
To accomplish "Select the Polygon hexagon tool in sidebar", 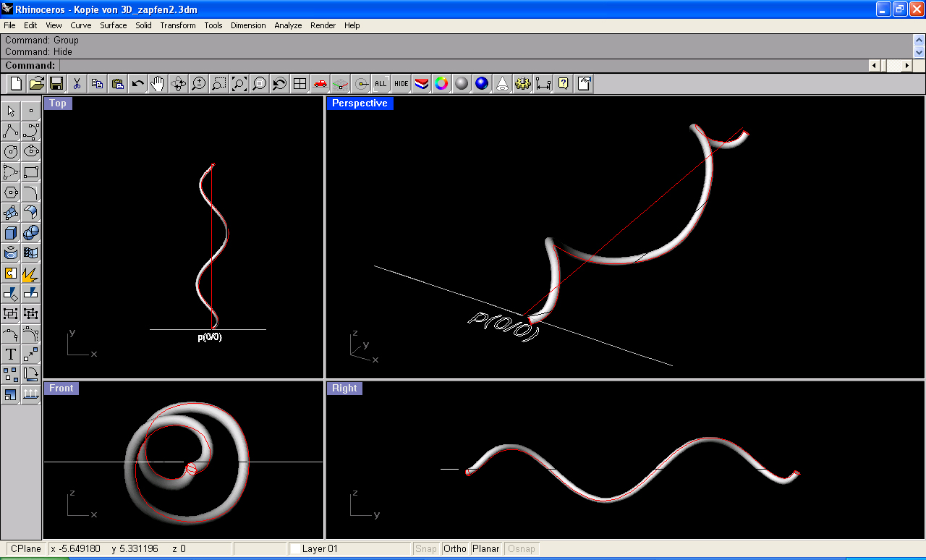I will click(11, 192).
